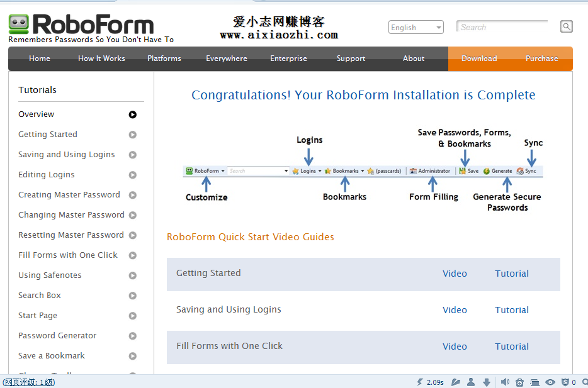
Task: Open the Video link for Getting Started
Action: point(455,274)
